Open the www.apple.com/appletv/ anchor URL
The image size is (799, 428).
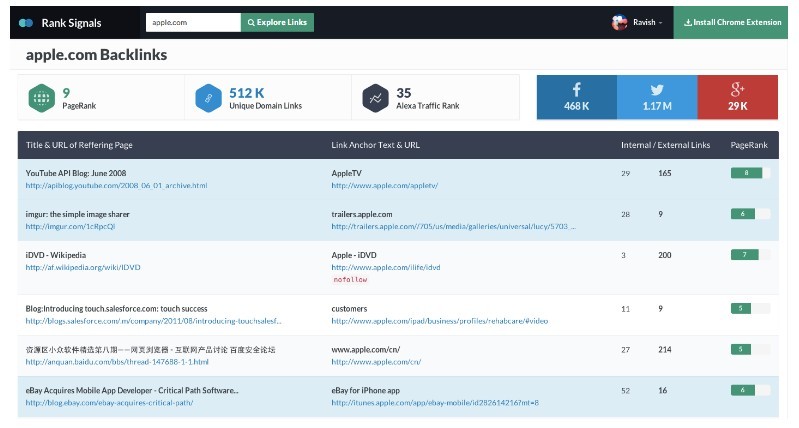pos(385,185)
